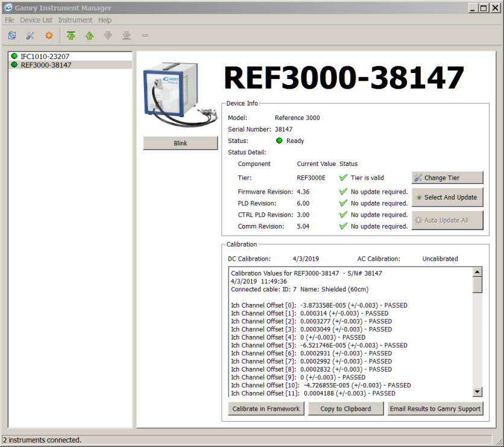Click the Ich Channel Offset [0] line
Viewport: 504px width, 447px height.
pyautogui.click(x=319, y=305)
